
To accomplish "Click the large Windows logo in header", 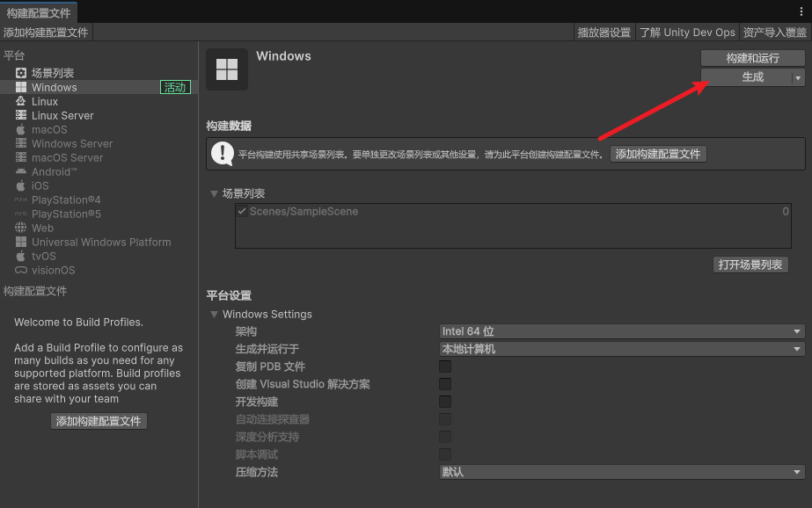I will point(227,69).
